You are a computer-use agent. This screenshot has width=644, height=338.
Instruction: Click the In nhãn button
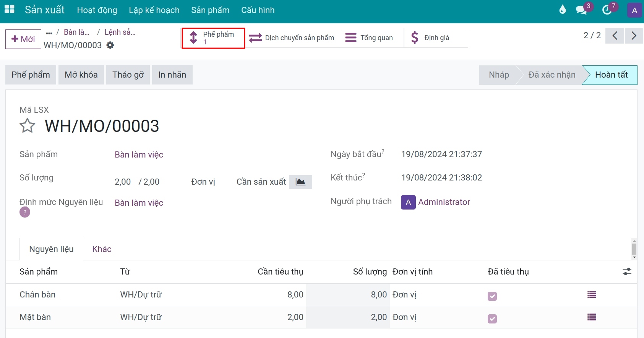tap(172, 75)
